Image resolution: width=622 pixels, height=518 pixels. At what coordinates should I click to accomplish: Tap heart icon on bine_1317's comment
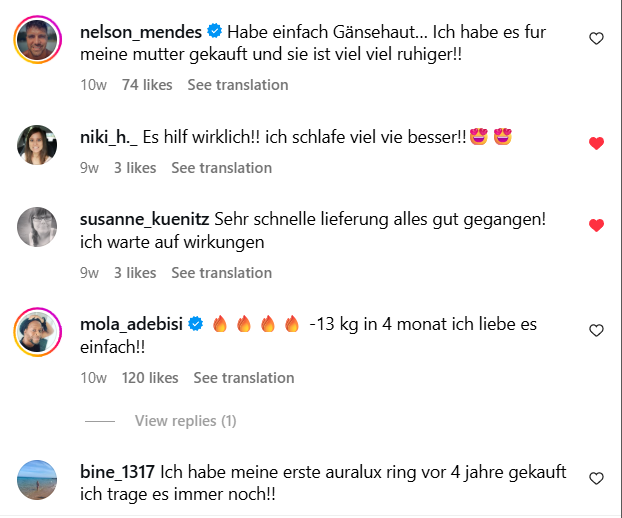(x=597, y=479)
